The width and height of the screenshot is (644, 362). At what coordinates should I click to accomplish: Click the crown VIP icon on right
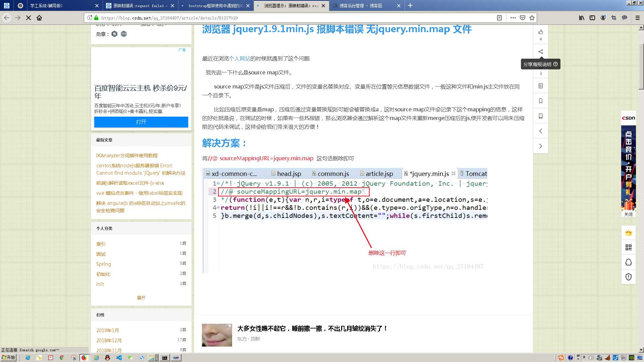(x=628, y=233)
